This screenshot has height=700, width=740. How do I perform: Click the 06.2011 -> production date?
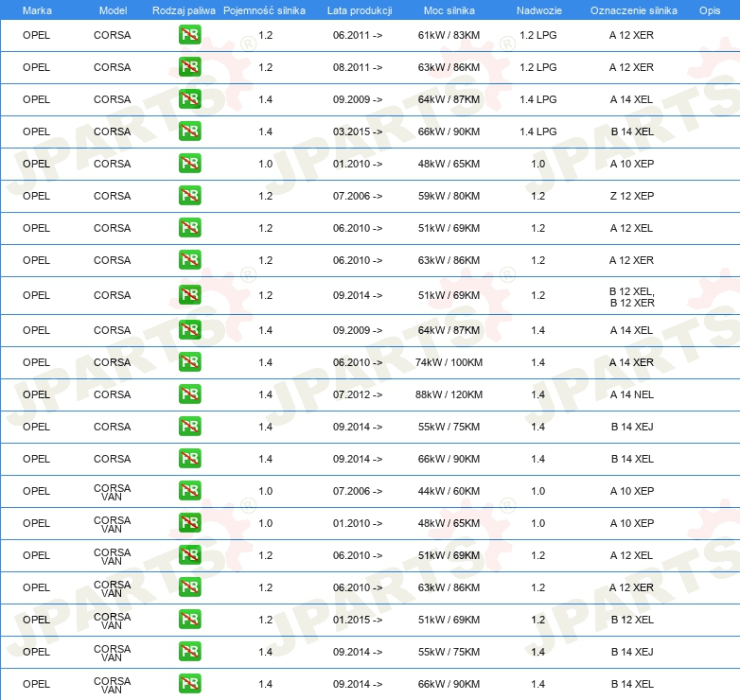click(358, 35)
